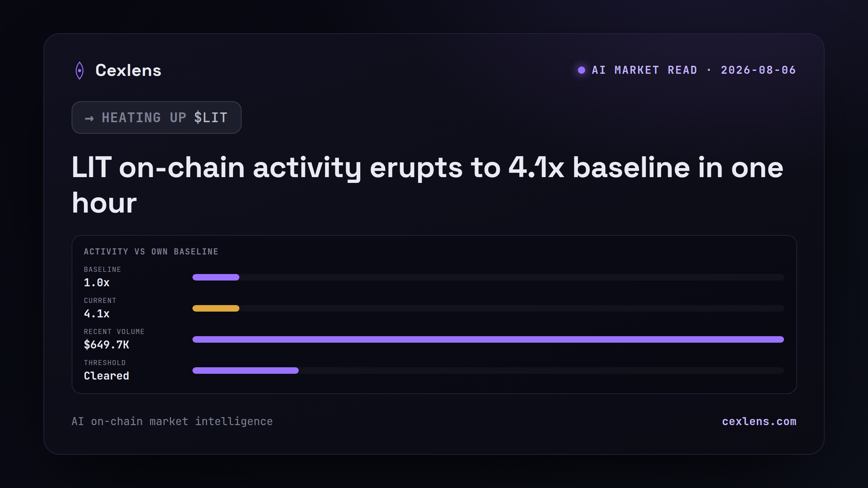Select the headline about LIT on-chain activity

(x=427, y=185)
